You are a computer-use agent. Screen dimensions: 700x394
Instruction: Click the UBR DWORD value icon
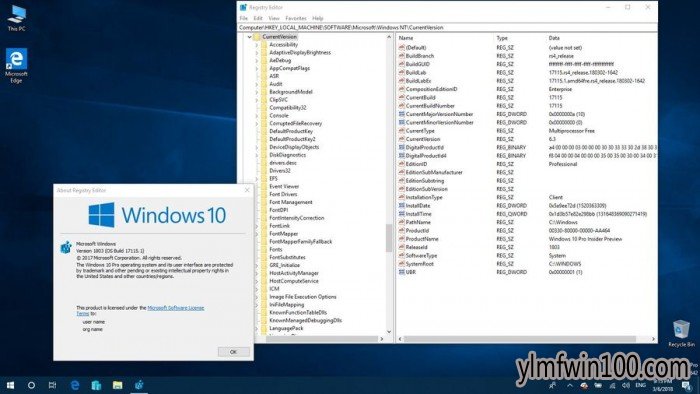tap(401, 272)
